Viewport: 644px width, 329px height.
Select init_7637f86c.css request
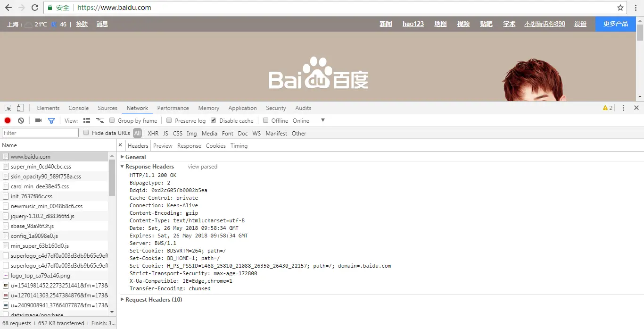click(x=55, y=196)
